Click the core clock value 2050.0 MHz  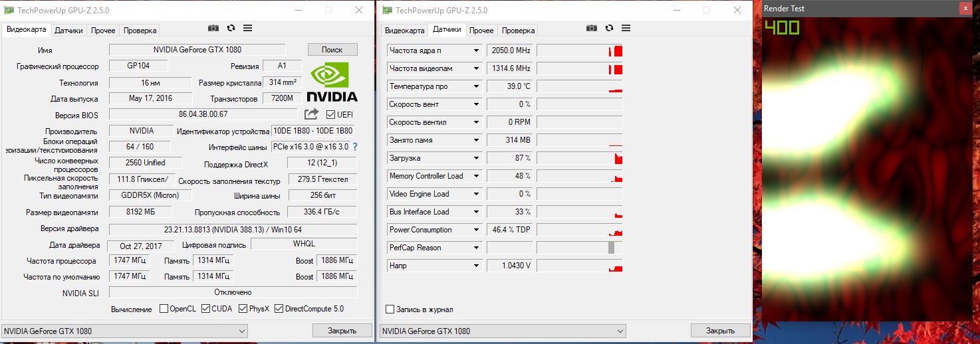[511, 50]
